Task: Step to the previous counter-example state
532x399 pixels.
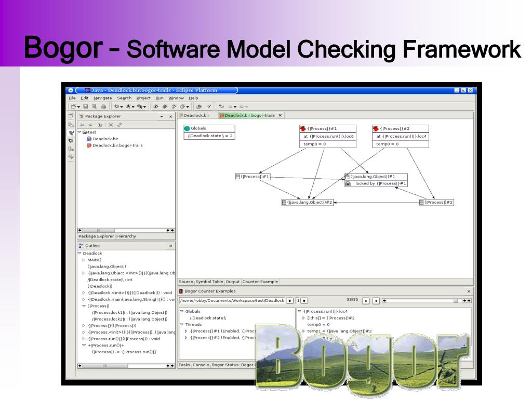Action: pyautogui.click(x=365, y=301)
